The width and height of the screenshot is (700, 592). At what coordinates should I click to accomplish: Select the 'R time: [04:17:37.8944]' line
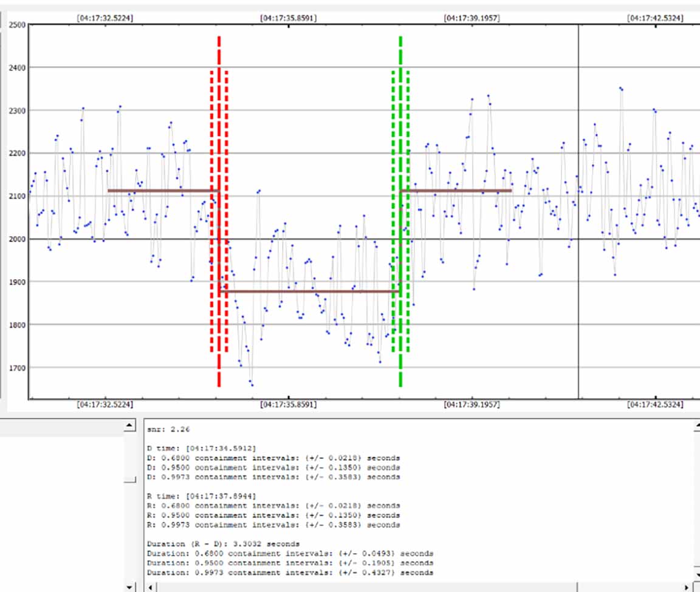click(x=201, y=496)
